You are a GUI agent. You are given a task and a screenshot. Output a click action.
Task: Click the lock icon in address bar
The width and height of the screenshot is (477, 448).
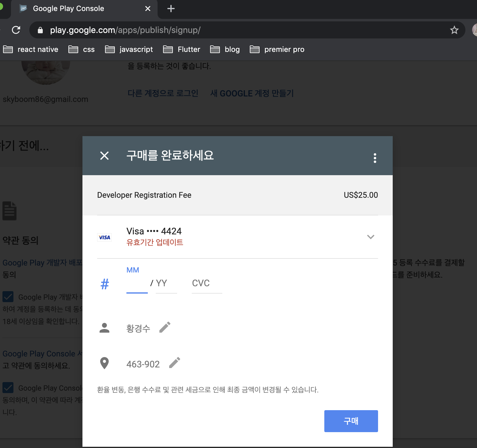[x=40, y=30]
